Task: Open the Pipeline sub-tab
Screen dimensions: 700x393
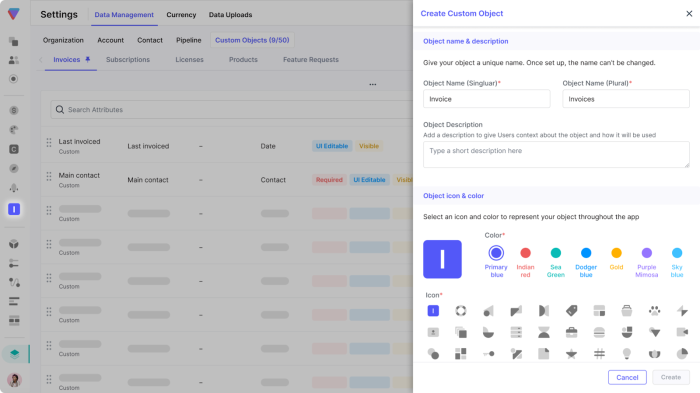Action: coord(188,40)
